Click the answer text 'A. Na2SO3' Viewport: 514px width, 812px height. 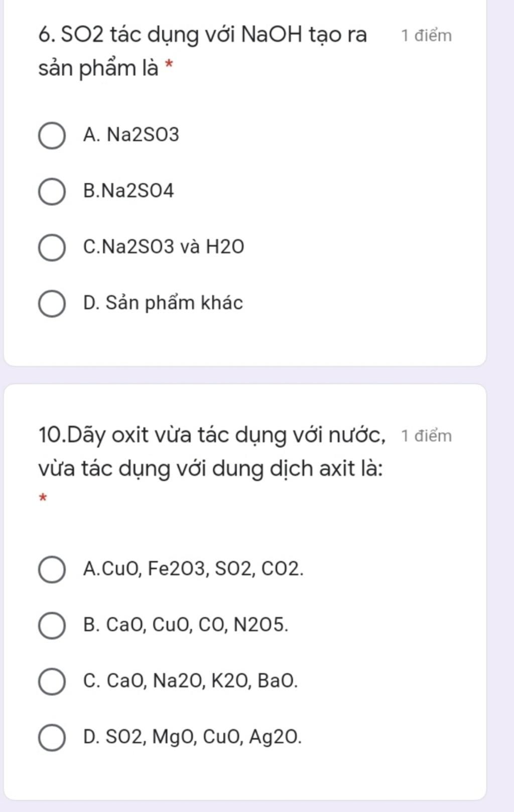pos(131,135)
